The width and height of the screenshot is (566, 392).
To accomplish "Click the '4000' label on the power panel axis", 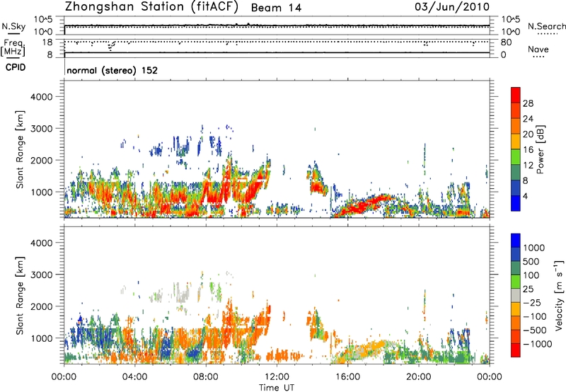I will (x=41, y=97).
